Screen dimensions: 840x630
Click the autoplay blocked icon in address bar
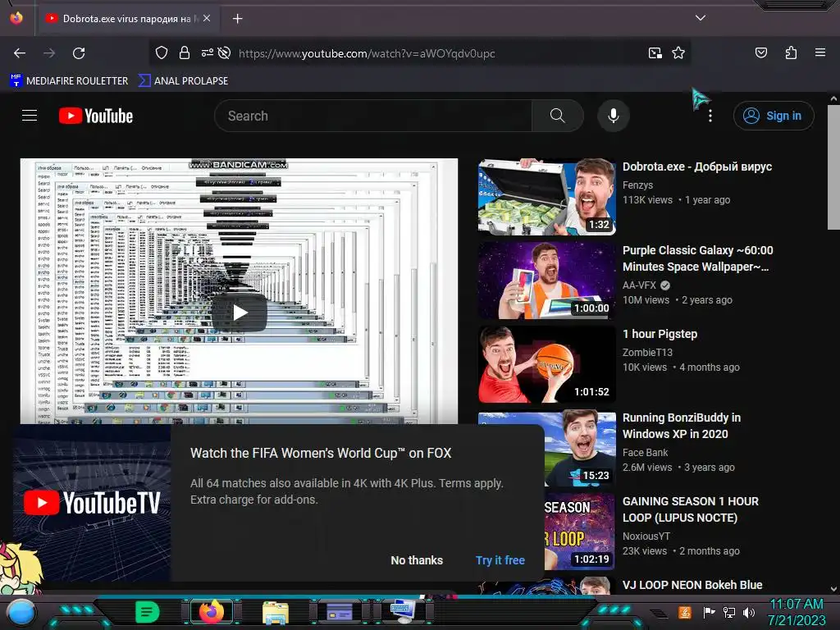(225, 52)
